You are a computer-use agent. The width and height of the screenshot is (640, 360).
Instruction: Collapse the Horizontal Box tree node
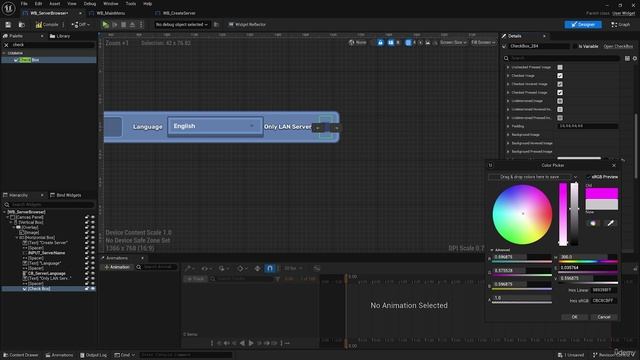pyautogui.click(x=17, y=238)
